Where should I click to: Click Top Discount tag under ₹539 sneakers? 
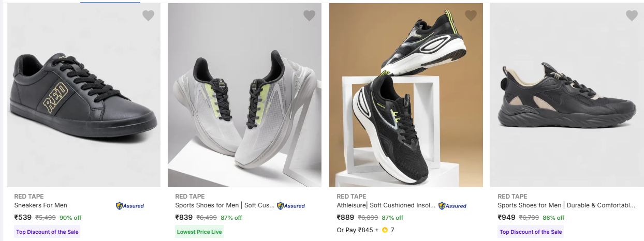click(x=47, y=232)
